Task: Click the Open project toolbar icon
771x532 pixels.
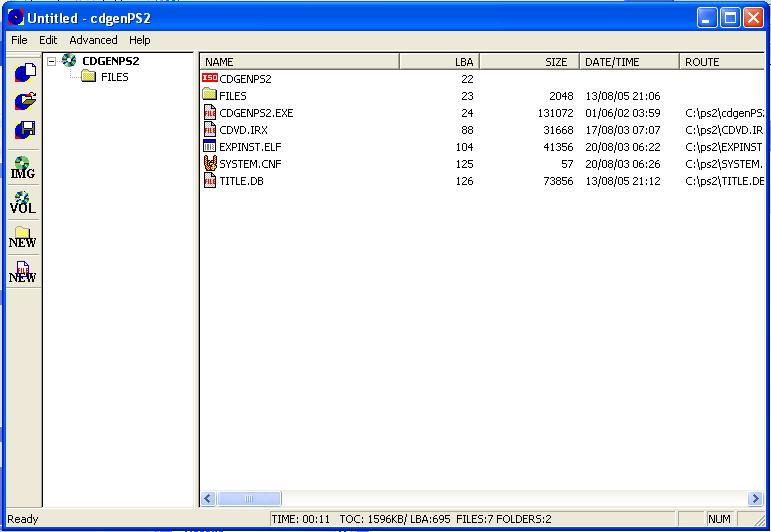Action: tap(24, 101)
